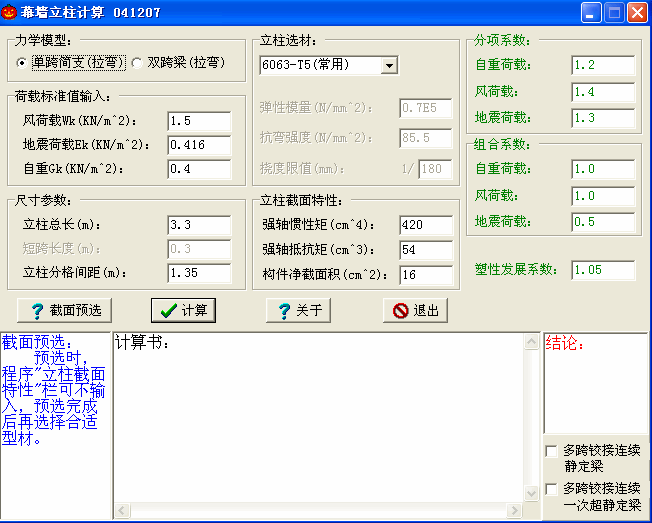
Task: Click the 截面预选 blue help text
Action: pyautogui.click(x=54, y=390)
